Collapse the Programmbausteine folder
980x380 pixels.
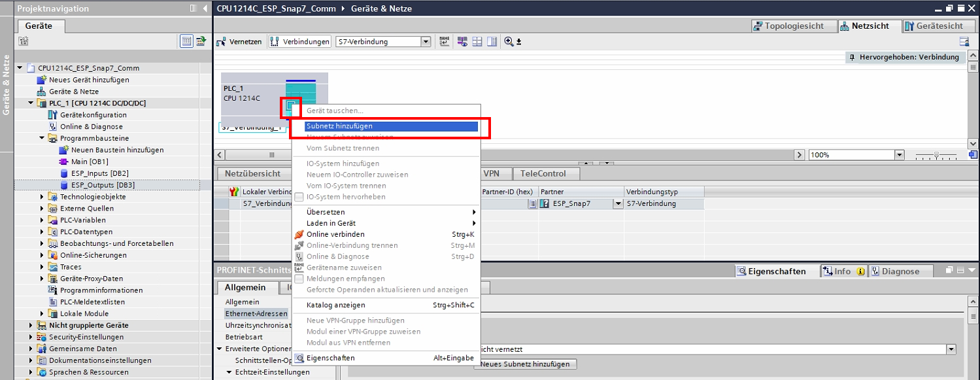[x=42, y=139]
